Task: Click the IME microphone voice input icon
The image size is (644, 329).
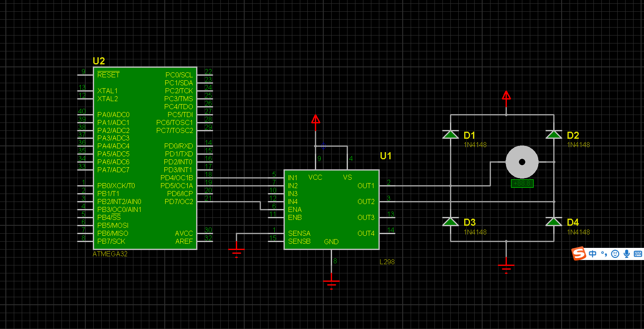Action: [x=626, y=254]
